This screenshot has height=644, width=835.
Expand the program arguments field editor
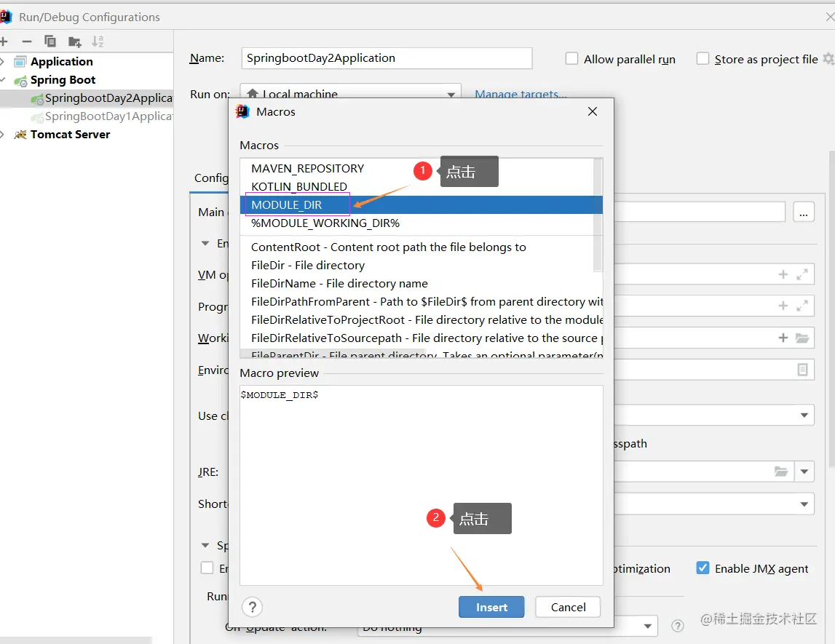pyautogui.click(x=802, y=306)
